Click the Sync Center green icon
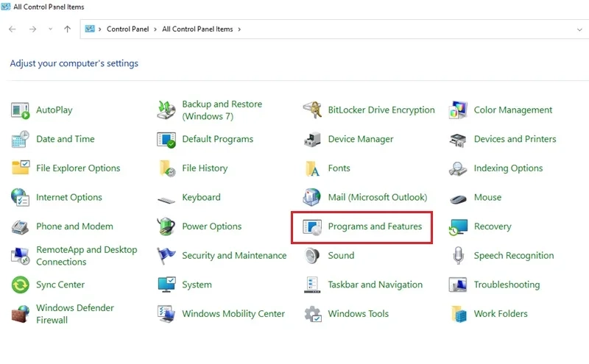The height and width of the screenshot is (364, 589). click(21, 285)
